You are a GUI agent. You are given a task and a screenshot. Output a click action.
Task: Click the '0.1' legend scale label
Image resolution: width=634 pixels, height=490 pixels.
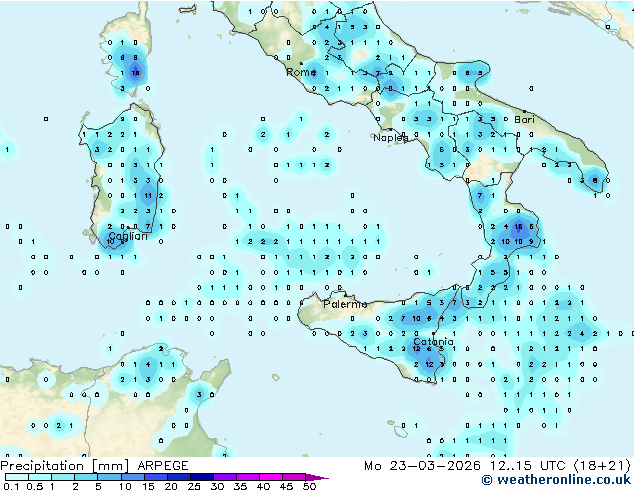tap(11, 486)
